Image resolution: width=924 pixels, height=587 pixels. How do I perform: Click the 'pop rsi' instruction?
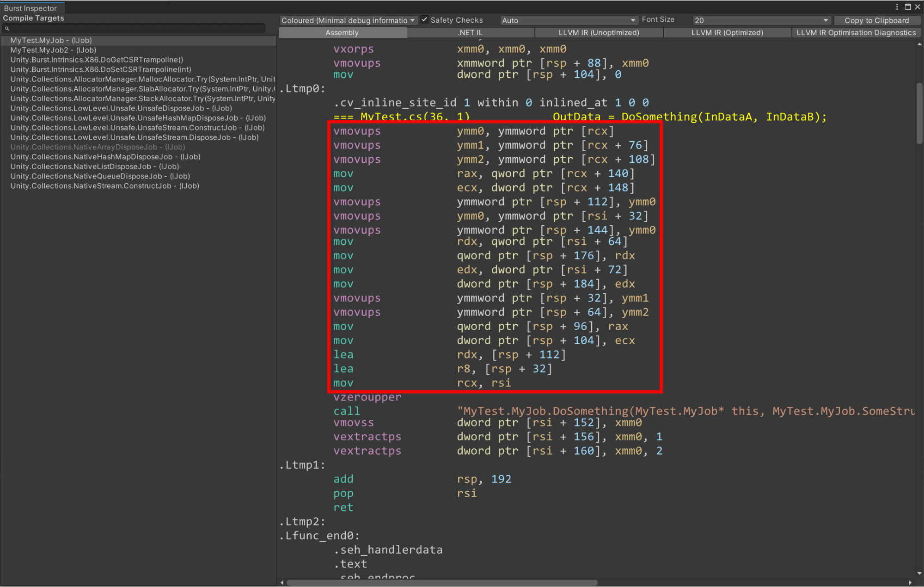[x=405, y=494]
